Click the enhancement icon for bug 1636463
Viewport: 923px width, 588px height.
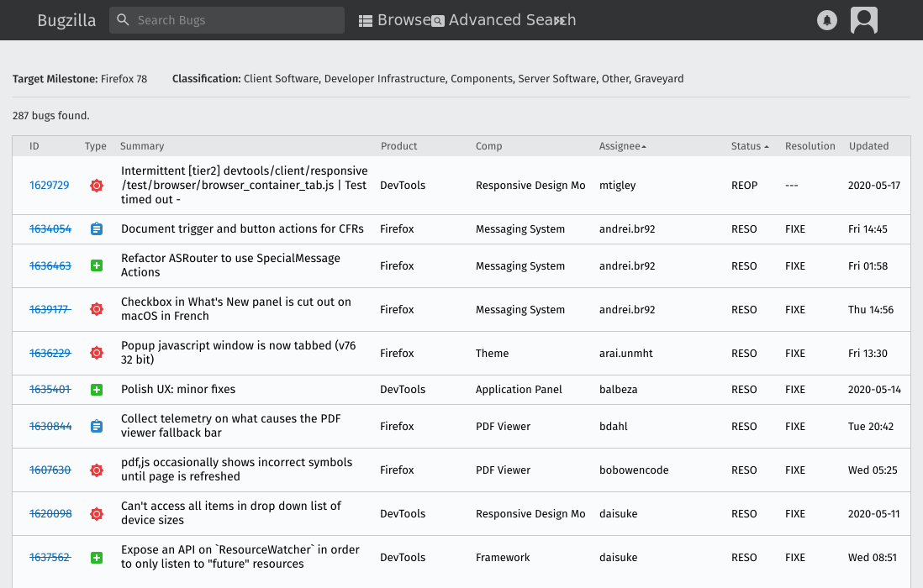point(97,265)
